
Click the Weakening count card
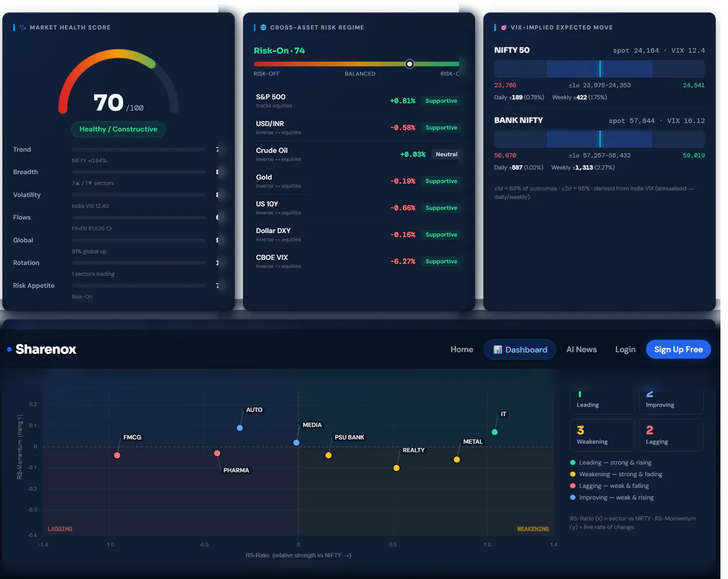click(x=602, y=435)
